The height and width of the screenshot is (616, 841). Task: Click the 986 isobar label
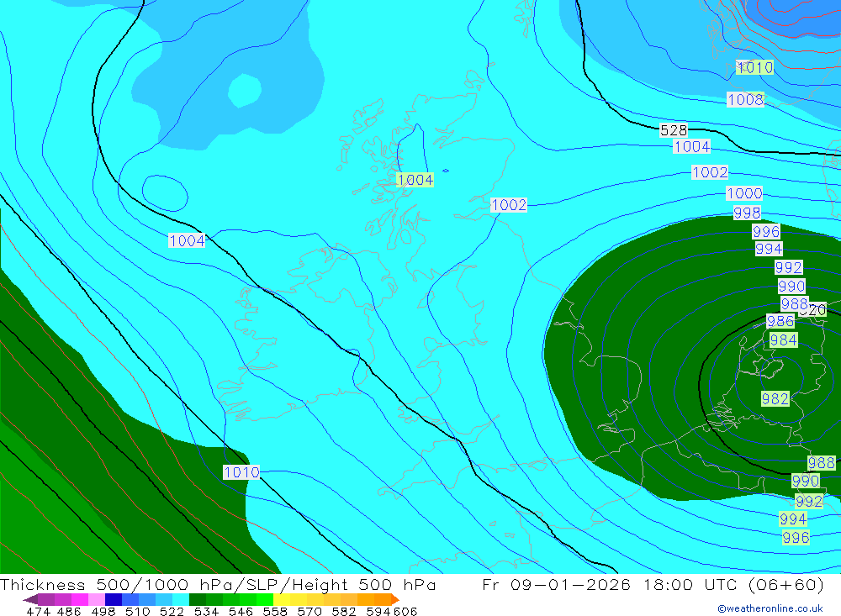click(x=780, y=321)
